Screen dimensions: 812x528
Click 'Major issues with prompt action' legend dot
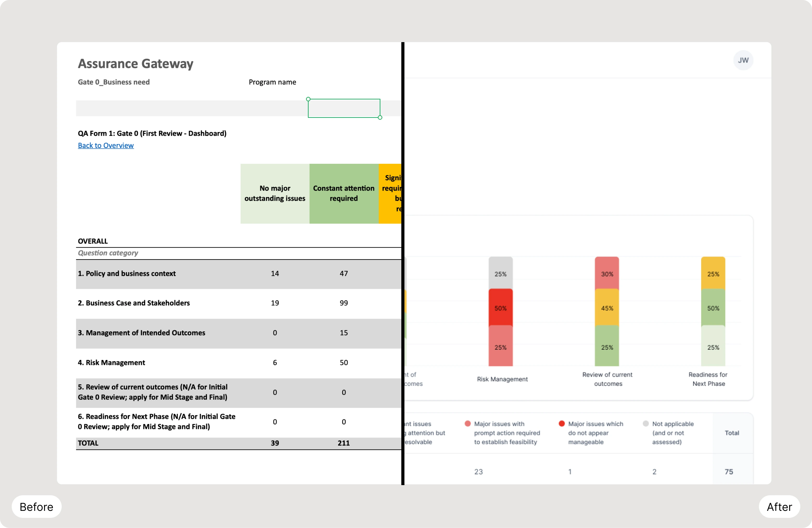[x=467, y=424]
